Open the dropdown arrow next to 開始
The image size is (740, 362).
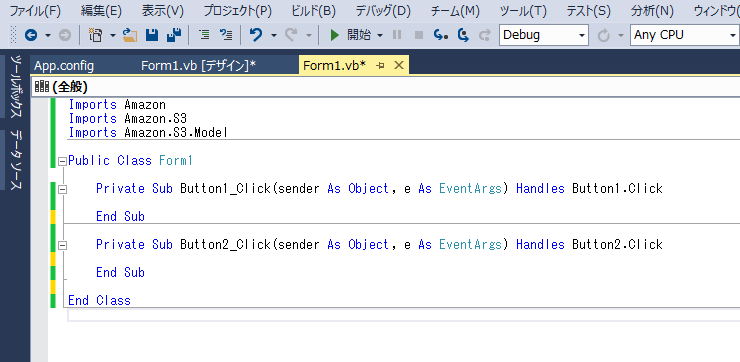[380, 35]
